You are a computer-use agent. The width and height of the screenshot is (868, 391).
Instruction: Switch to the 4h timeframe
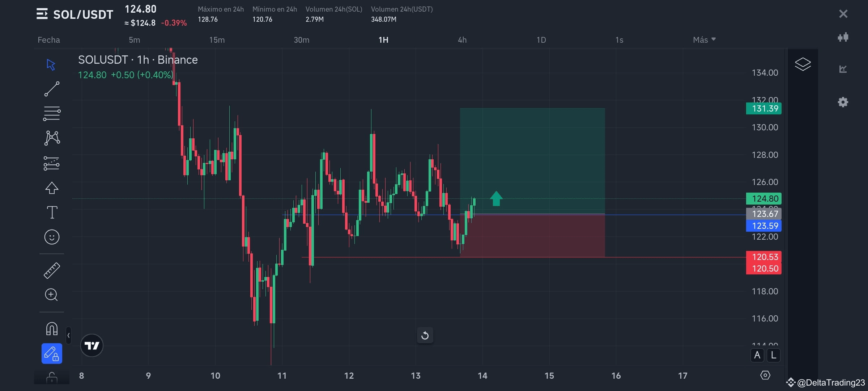click(x=462, y=40)
